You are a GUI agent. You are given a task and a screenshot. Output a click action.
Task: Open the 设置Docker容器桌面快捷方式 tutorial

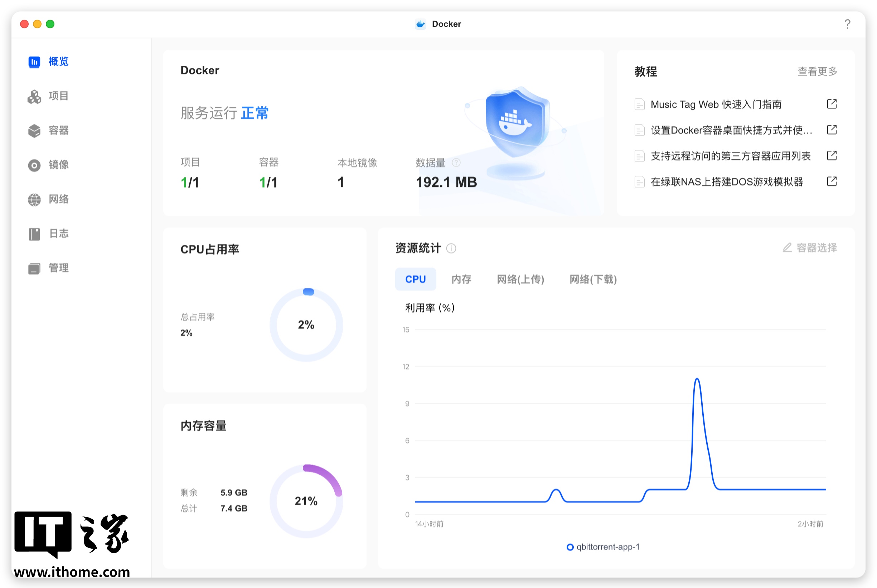click(731, 131)
